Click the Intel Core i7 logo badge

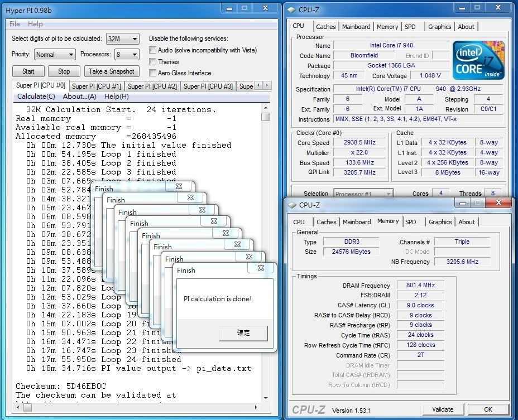[x=478, y=60]
